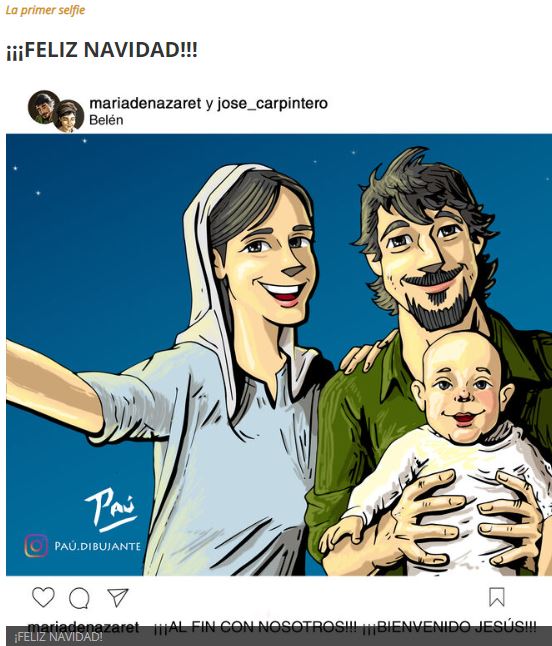Click the bookmark save icon
The image size is (552, 646).
pos(496,597)
